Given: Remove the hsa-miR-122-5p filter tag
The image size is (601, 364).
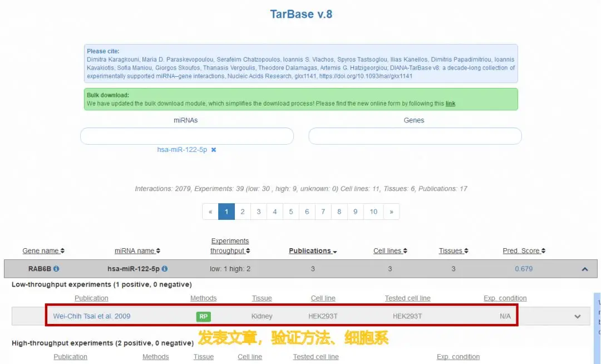Looking at the screenshot, I should (214, 150).
